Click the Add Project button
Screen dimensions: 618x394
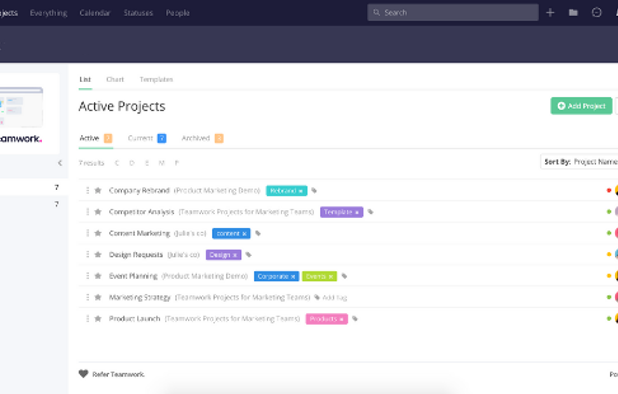pos(581,106)
